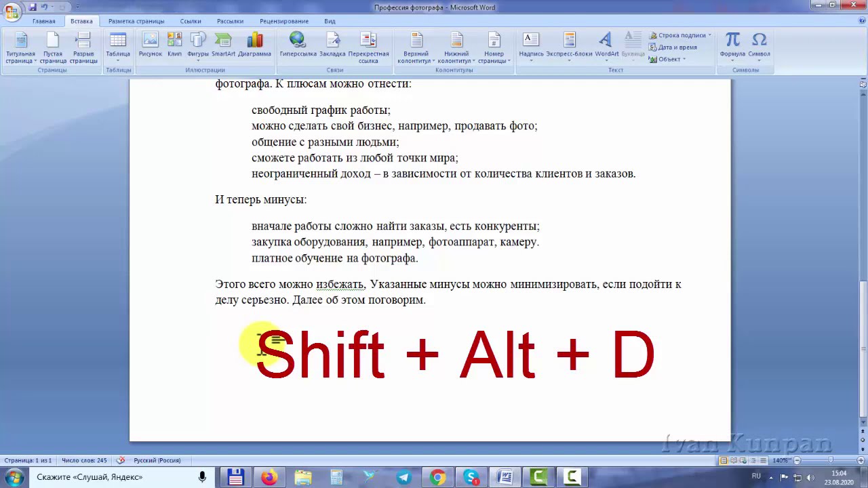
Task: Open the Quick Parts (Экспресс-блоки) dropdown
Action: 569,48
